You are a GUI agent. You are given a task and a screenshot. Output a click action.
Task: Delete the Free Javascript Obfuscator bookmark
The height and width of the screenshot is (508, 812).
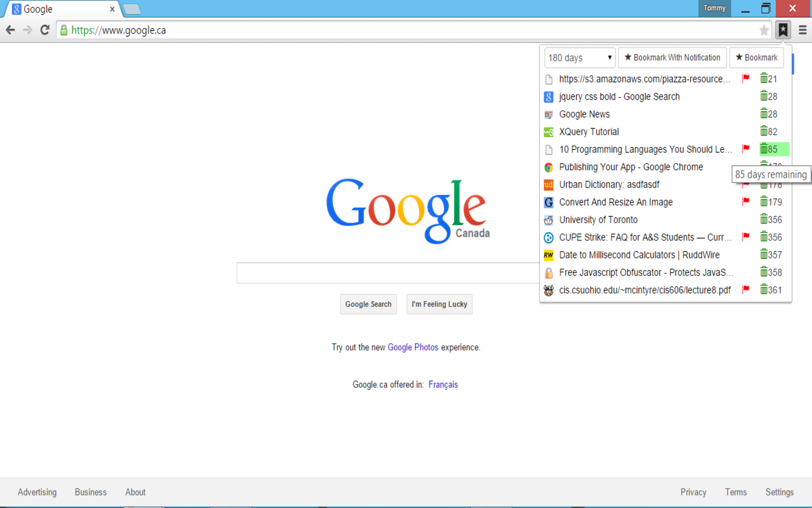(x=764, y=272)
